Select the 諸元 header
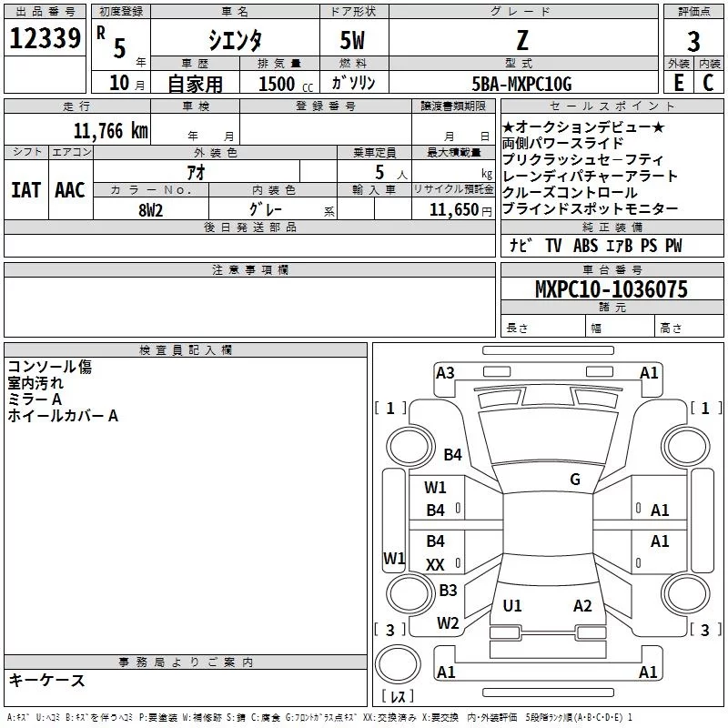 click(612, 307)
